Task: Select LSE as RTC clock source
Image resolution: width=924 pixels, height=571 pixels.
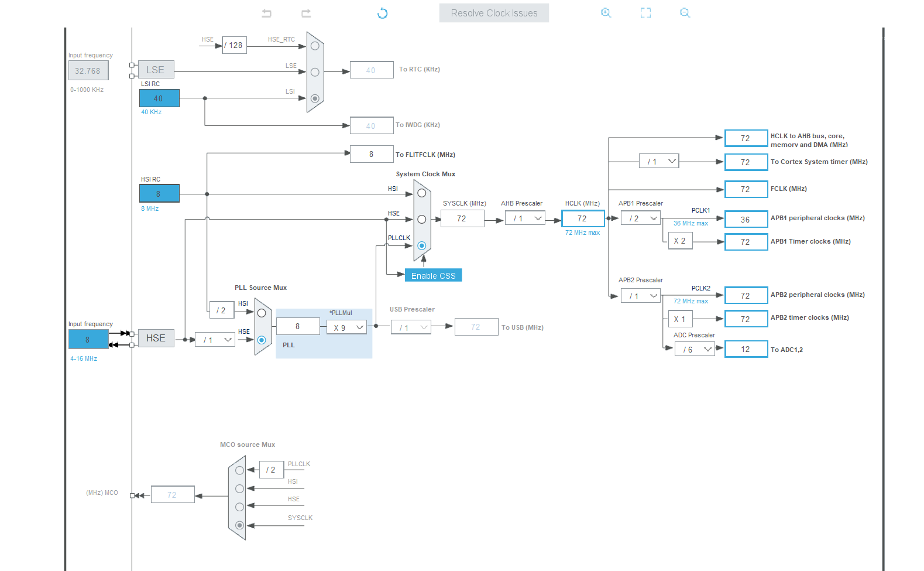Action: click(315, 72)
